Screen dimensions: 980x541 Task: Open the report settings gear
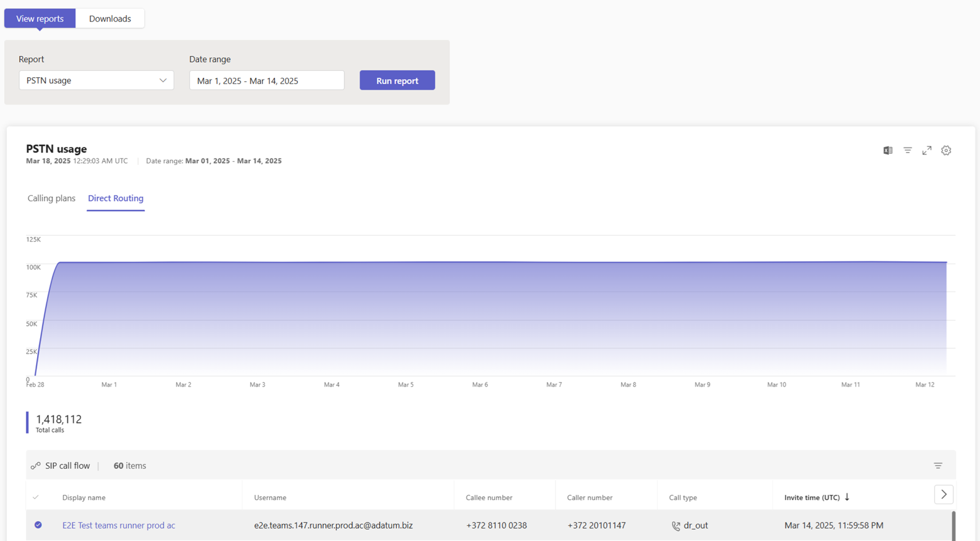pos(946,150)
